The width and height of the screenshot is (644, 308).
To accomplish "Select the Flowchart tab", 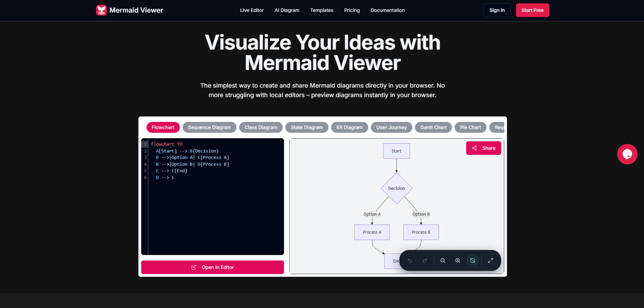I will pyautogui.click(x=163, y=127).
